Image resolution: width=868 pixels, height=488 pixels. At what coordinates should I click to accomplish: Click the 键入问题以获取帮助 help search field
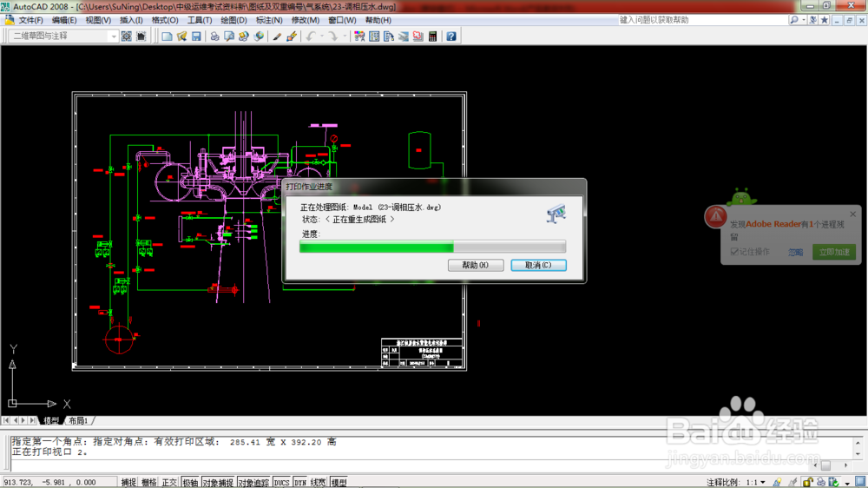click(702, 20)
